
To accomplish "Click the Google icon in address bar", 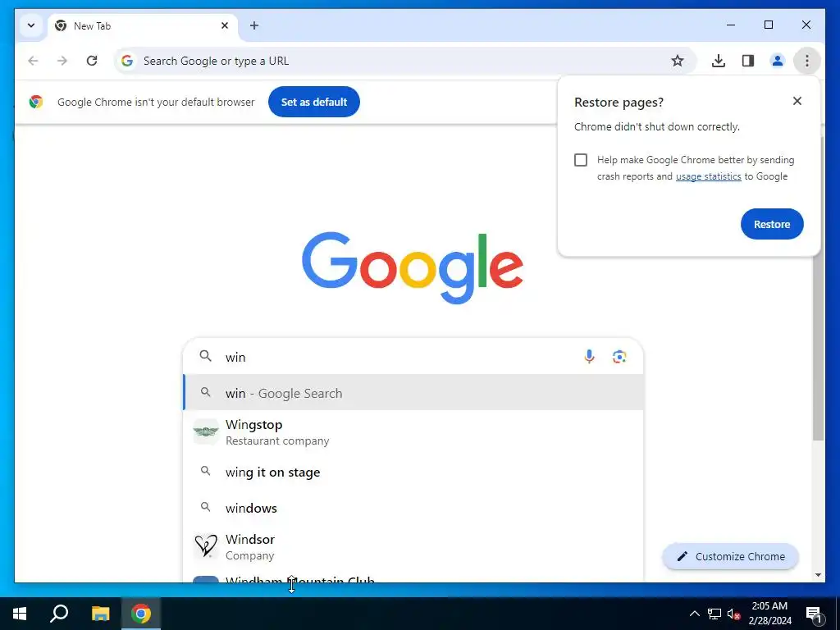I will [127, 61].
